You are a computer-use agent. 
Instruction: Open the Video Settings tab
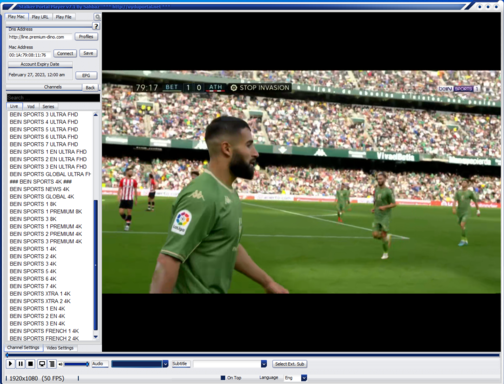click(60, 348)
